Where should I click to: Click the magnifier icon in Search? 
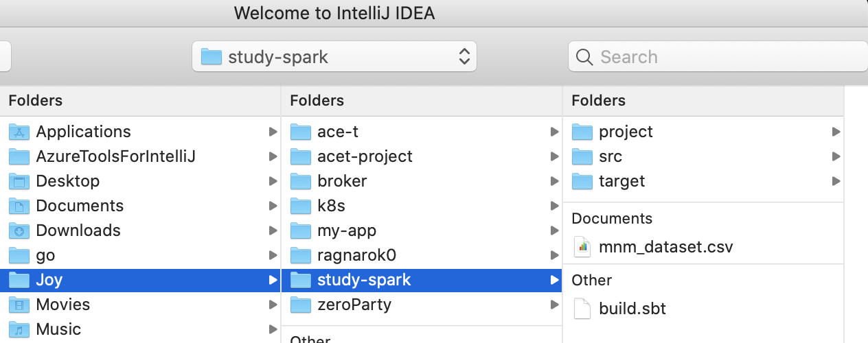coord(584,57)
